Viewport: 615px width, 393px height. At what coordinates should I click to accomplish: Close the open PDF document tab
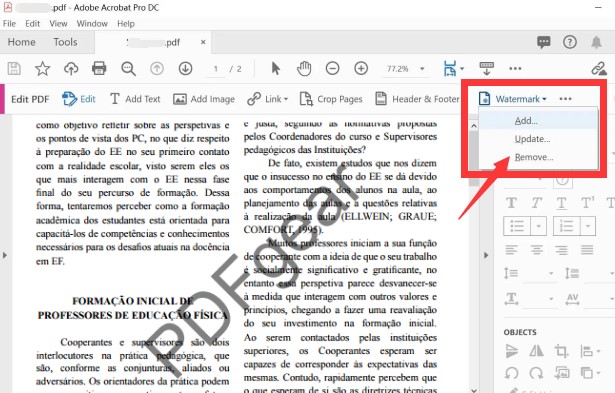(x=203, y=42)
